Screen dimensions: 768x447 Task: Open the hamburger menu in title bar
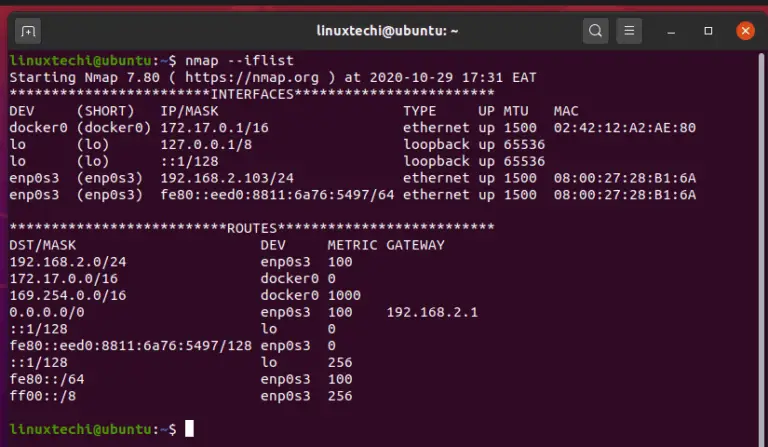point(629,31)
